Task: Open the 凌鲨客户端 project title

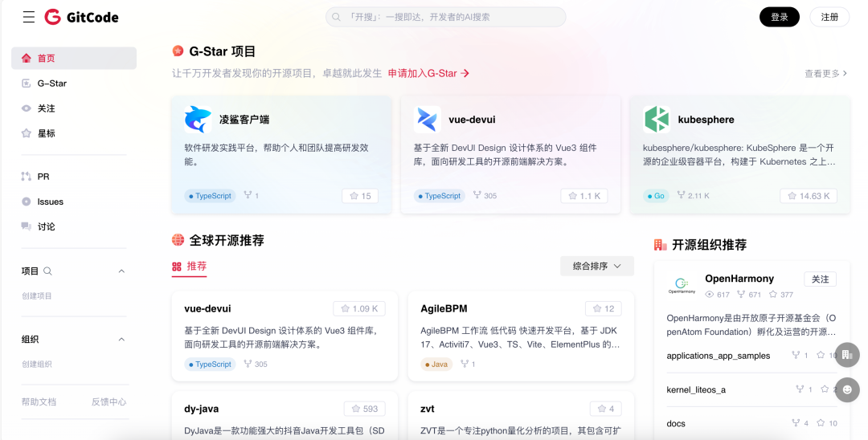Action: tap(244, 120)
